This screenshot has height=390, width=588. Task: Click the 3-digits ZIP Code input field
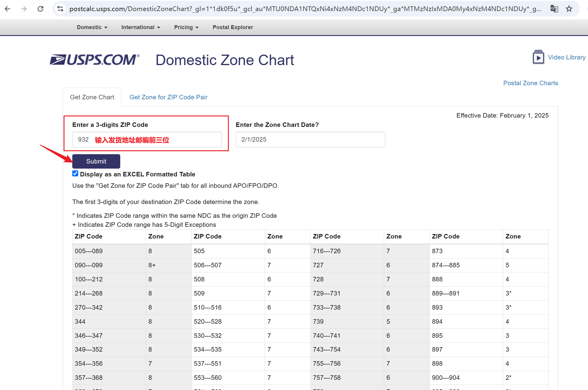[147, 139]
